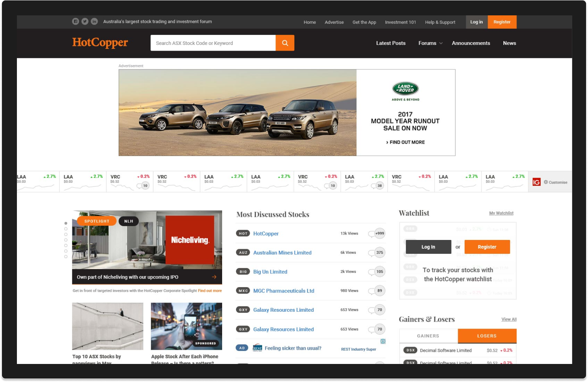Select the fourth spotlight carousel dot
588x382 pixels.
pos(66,240)
